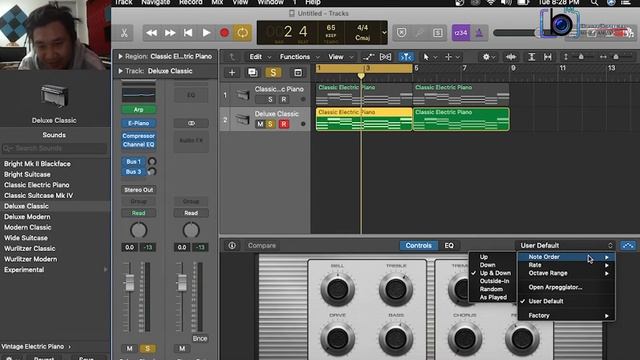Open the pointer tool menu

[429, 57]
